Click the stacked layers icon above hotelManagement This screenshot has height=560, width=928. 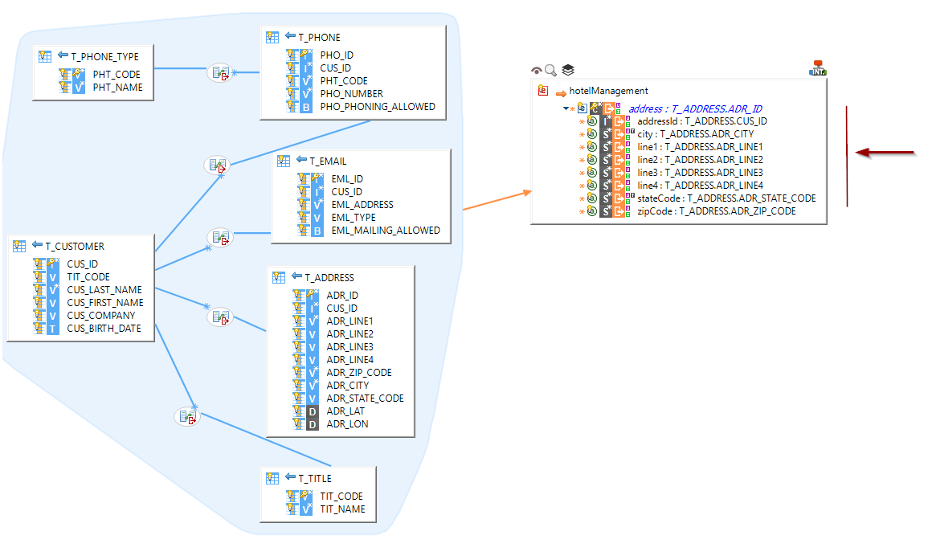[567, 70]
